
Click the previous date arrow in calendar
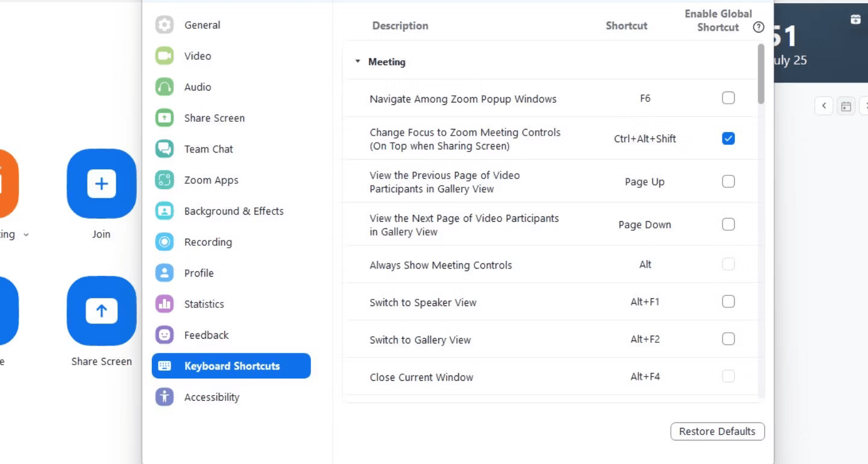point(824,106)
